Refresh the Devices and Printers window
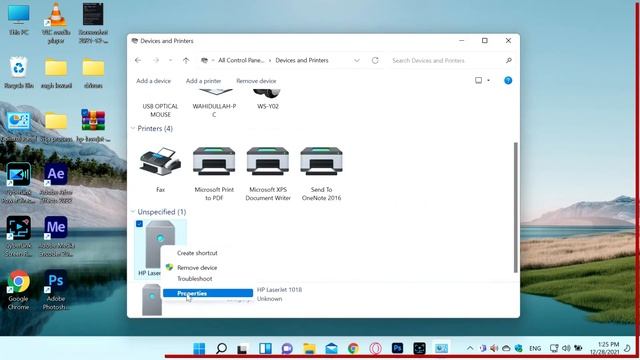The height and width of the screenshot is (360, 640). coord(375,60)
